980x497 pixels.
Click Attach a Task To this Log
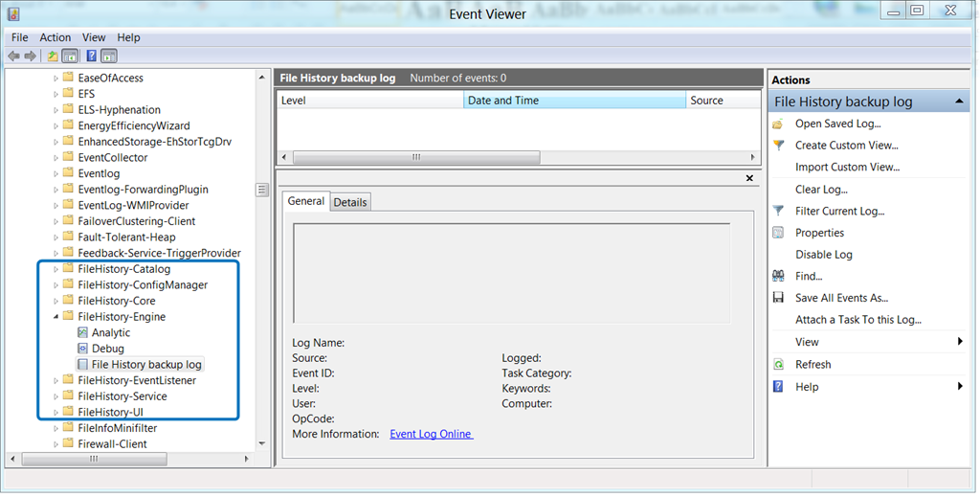858,320
